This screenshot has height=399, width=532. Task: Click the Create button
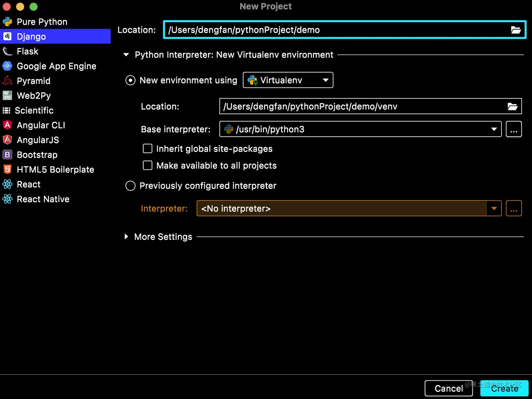pos(505,388)
